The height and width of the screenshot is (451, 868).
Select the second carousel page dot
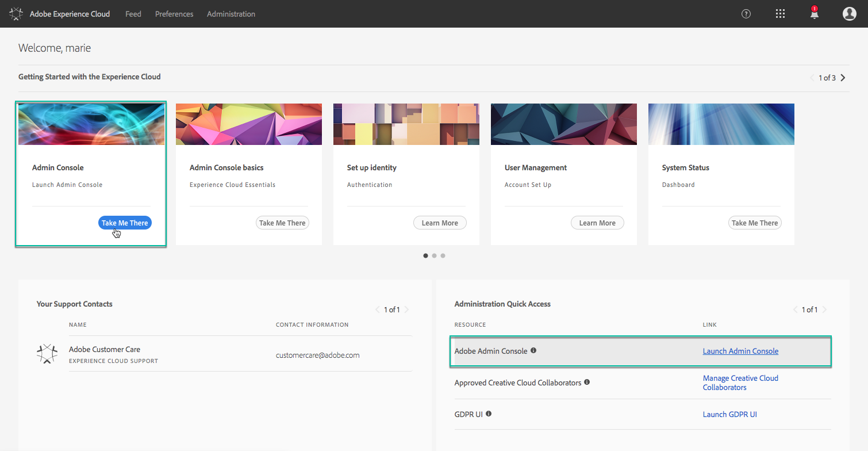(434, 255)
